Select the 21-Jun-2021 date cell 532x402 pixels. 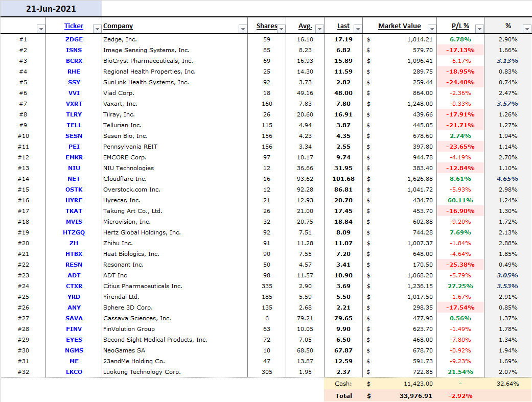click(x=51, y=9)
